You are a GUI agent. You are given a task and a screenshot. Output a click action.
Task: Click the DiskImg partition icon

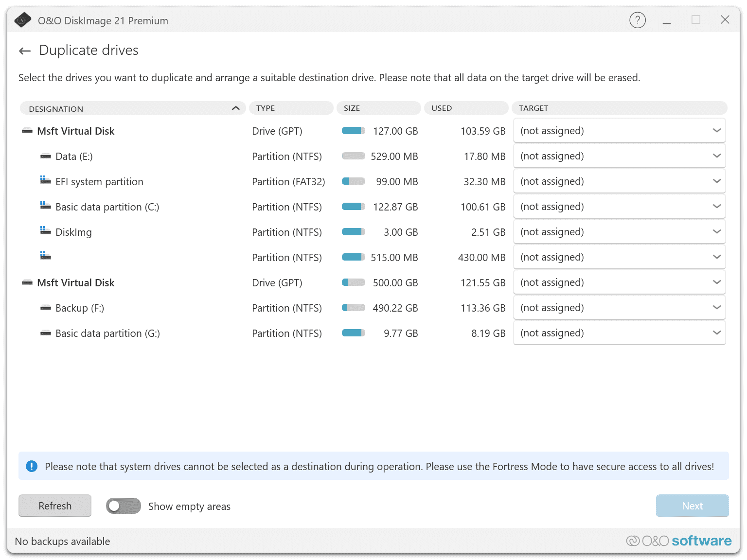46,231
